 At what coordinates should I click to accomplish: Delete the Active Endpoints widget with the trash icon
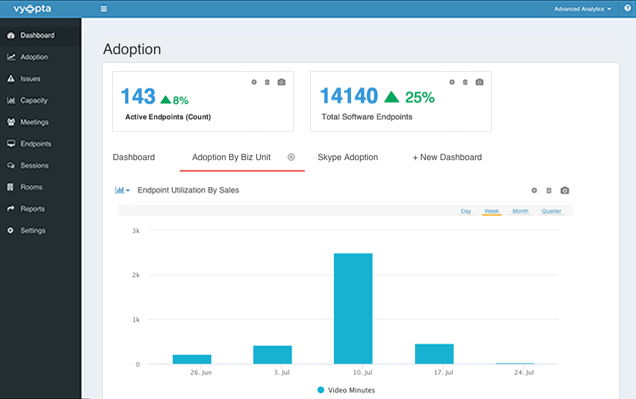[267, 82]
